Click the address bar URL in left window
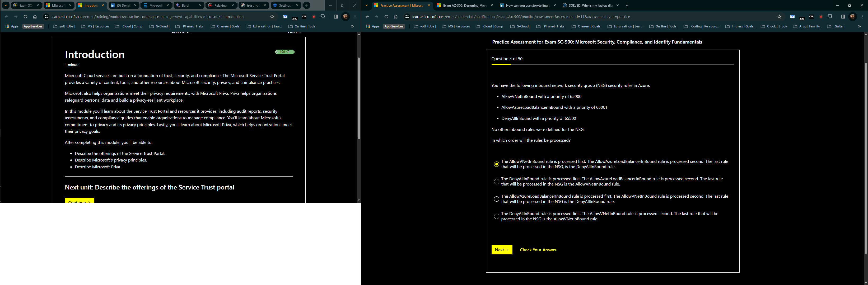The image size is (868, 285). tap(148, 16)
